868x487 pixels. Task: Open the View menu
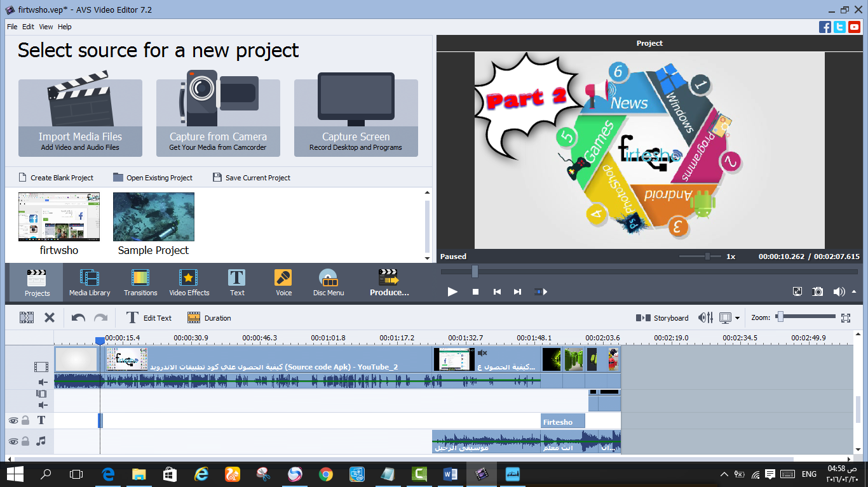46,27
